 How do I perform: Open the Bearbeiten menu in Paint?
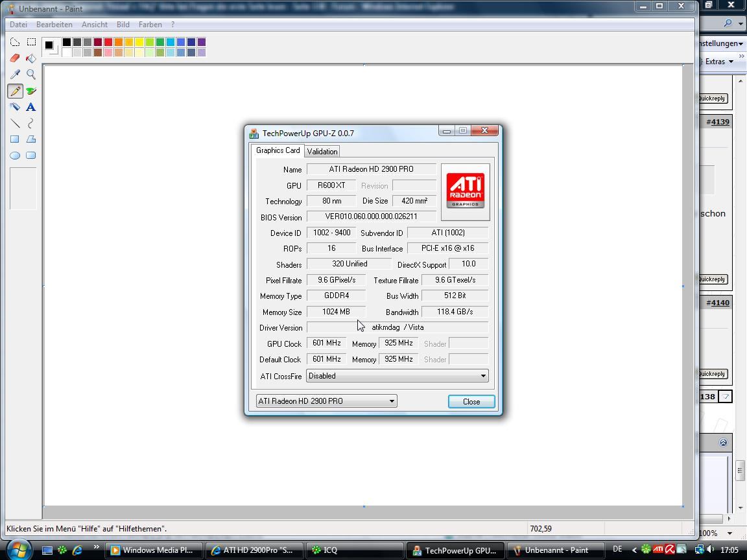(x=54, y=24)
